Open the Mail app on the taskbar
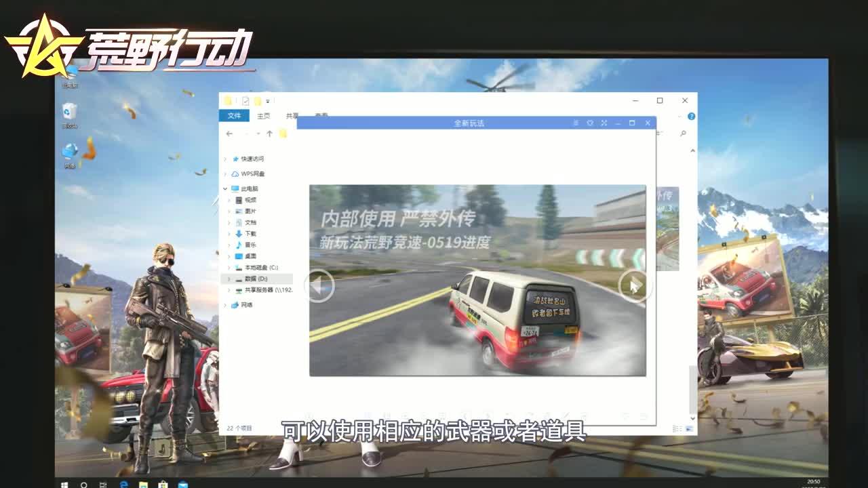 tap(183, 485)
